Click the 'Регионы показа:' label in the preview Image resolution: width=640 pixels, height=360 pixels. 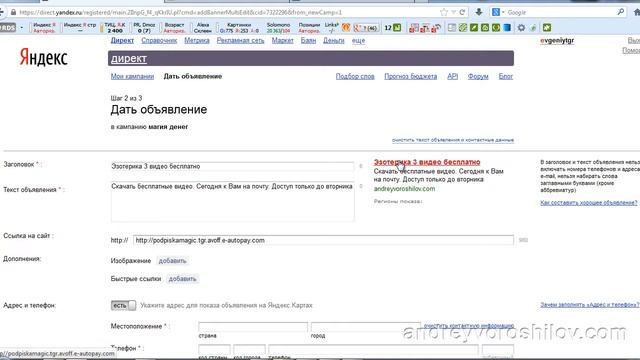click(398, 201)
